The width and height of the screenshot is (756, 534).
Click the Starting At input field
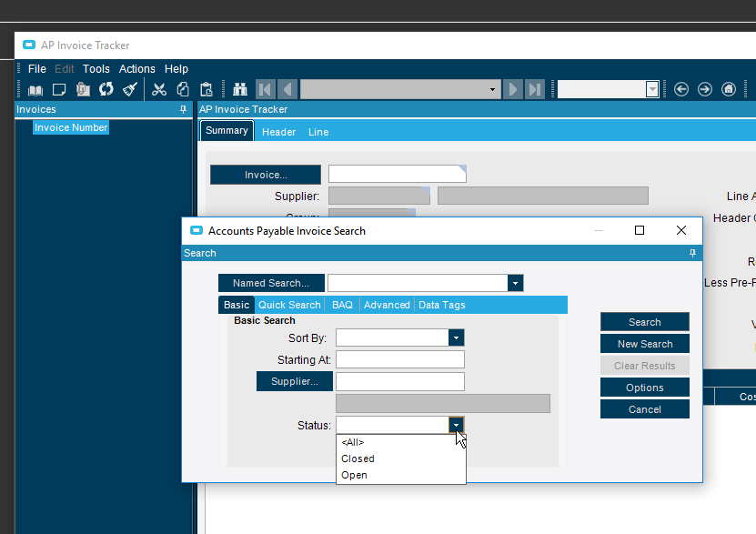(400, 359)
